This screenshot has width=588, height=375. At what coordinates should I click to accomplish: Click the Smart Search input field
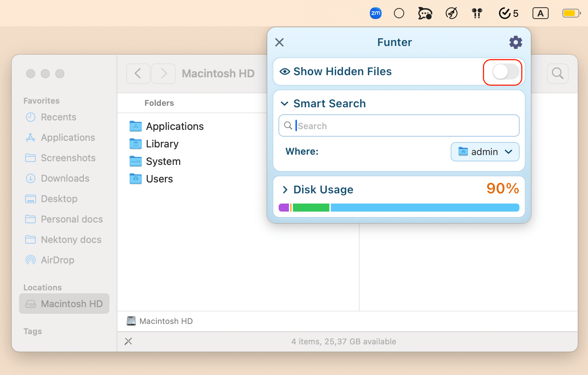click(x=399, y=125)
